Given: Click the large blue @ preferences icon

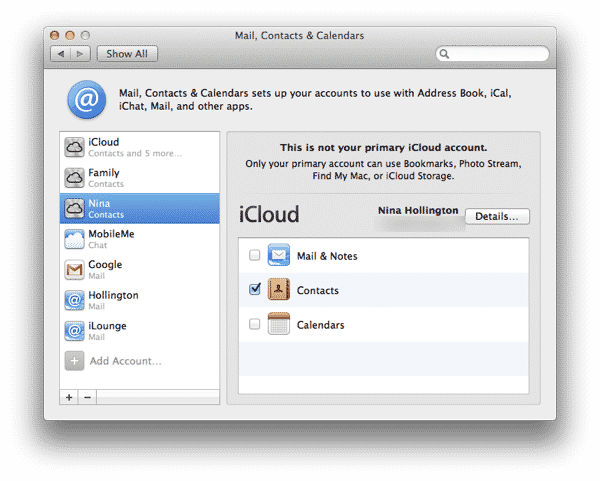Looking at the screenshot, I should point(87,99).
